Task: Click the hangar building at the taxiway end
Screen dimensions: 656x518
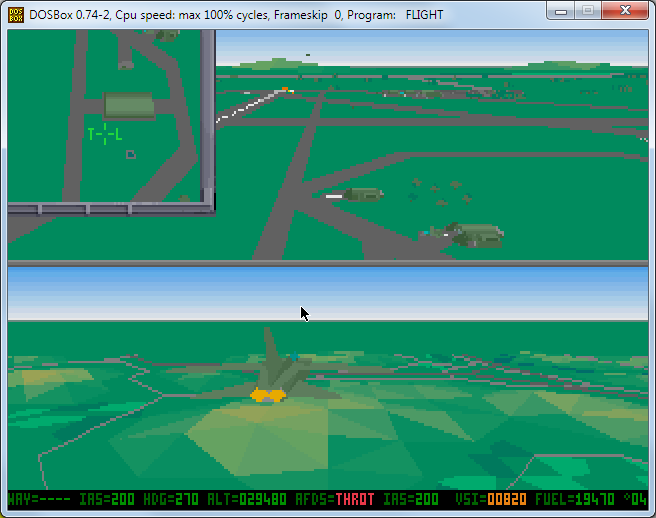Action: click(x=362, y=194)
